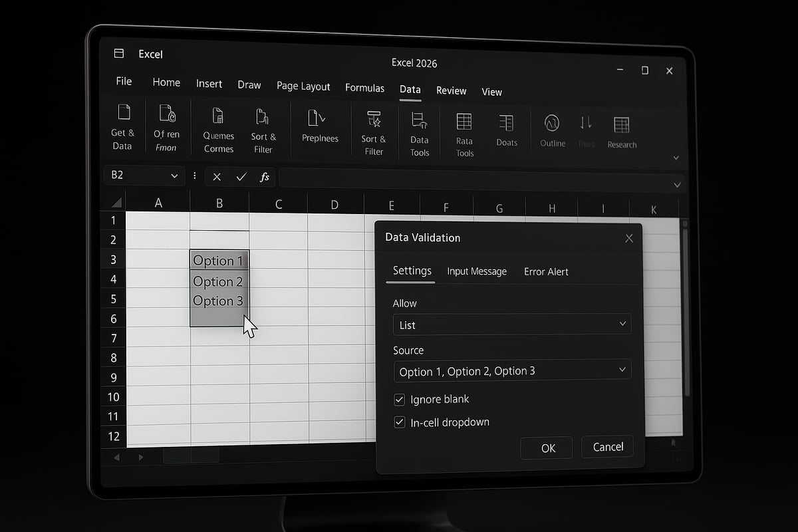Screen dimensions: 798x532
Task: Confirm with the OK button
Action: point(546,447)
